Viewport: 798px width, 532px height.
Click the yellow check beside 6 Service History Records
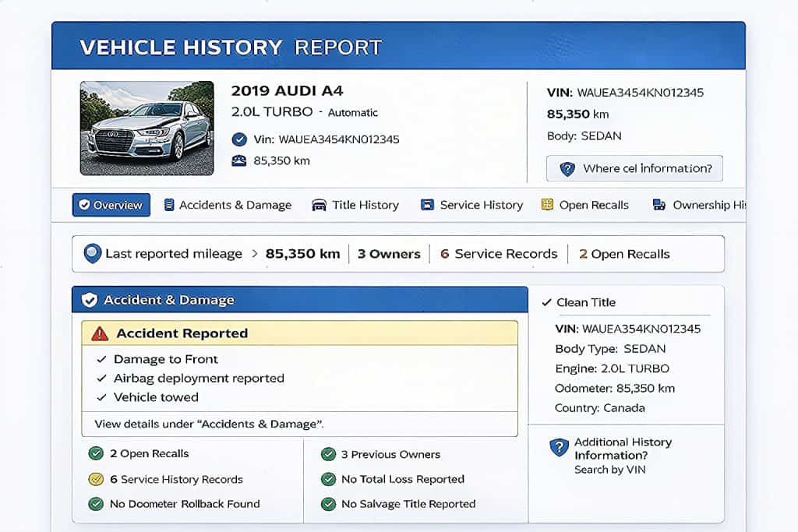tap(96, 479)
